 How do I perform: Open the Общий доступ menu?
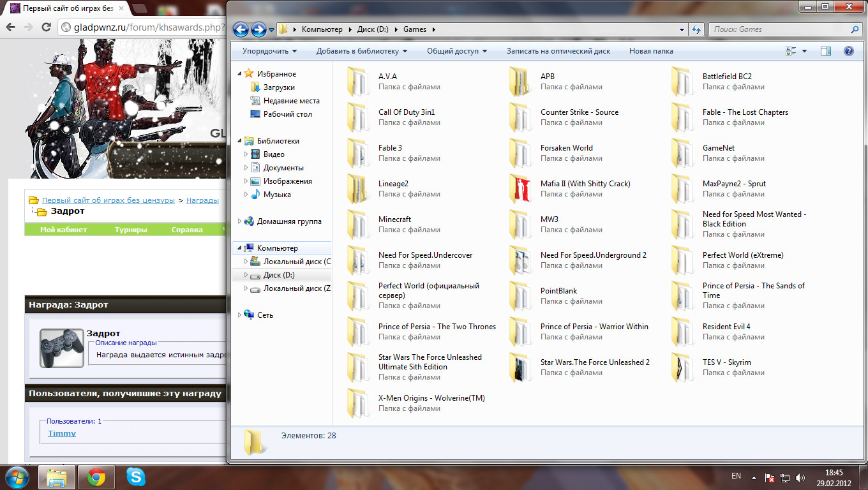456,51
